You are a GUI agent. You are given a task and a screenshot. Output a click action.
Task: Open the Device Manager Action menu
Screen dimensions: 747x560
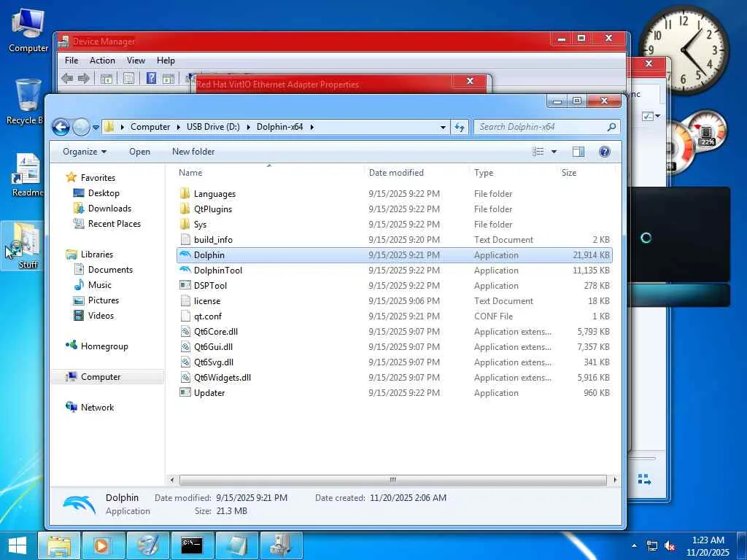102,61
